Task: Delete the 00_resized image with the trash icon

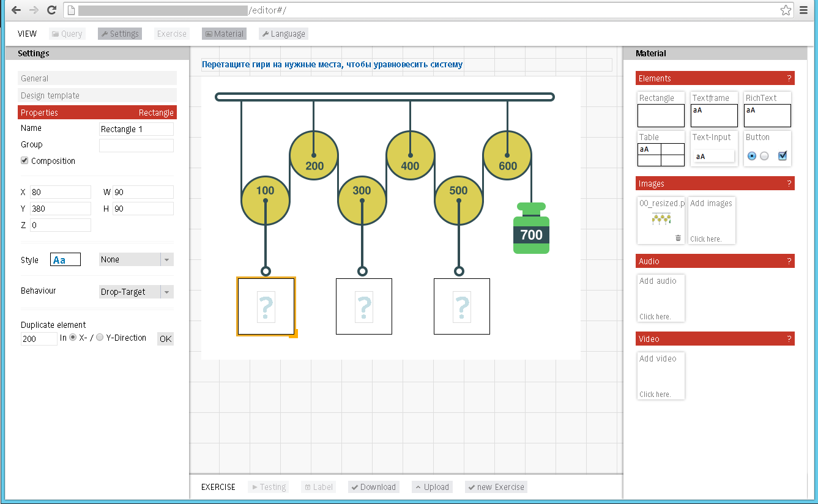Action: [x=678, y=238]
